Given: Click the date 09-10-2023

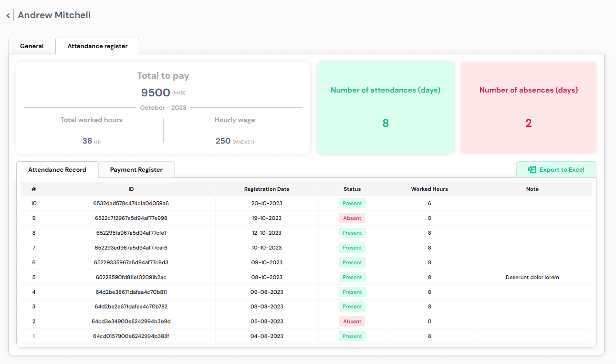Looking at the screenshot, I should pyautogui.click(x=267, y=263).
